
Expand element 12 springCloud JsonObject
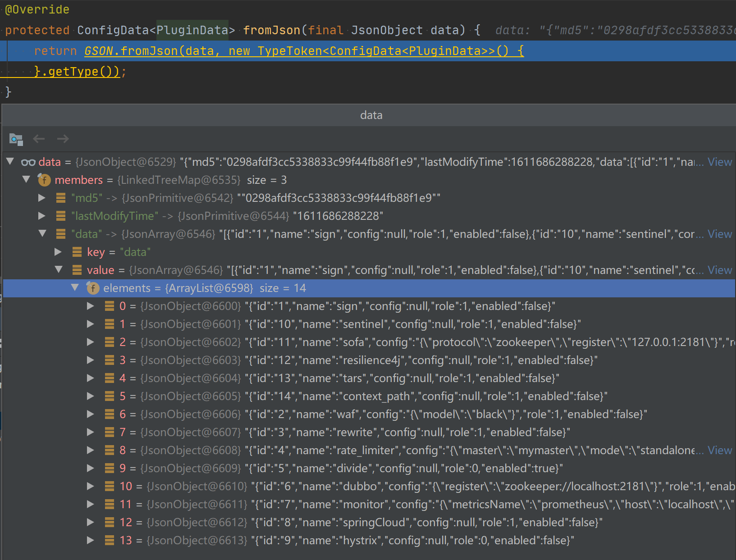tap(91, 522)
